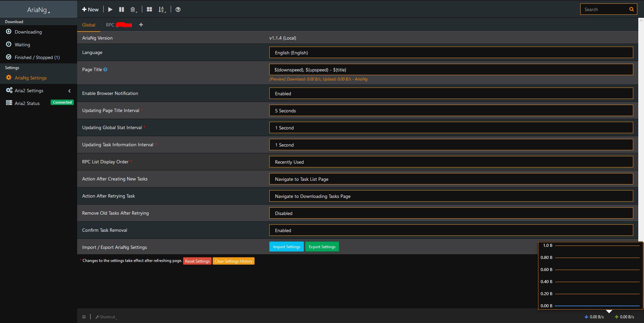Viewport: 644px width, 323px height.
Task: Click the select all grid icon
Action: coord(150,9)
